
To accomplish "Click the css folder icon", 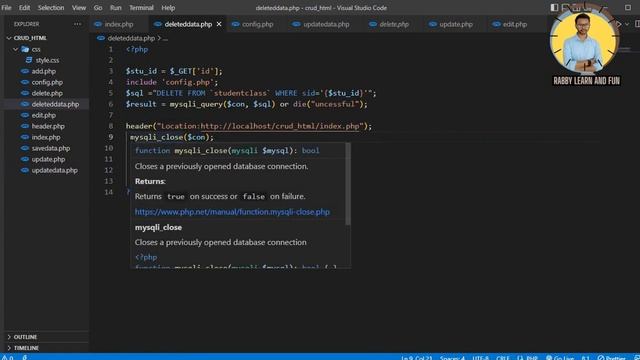I will pos(25,49).
